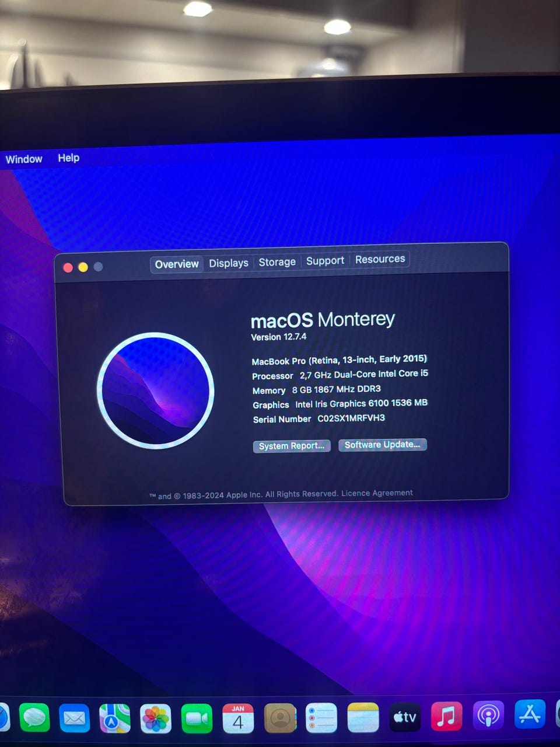Close the About This Mac window
560x747 pixels.
68,267
